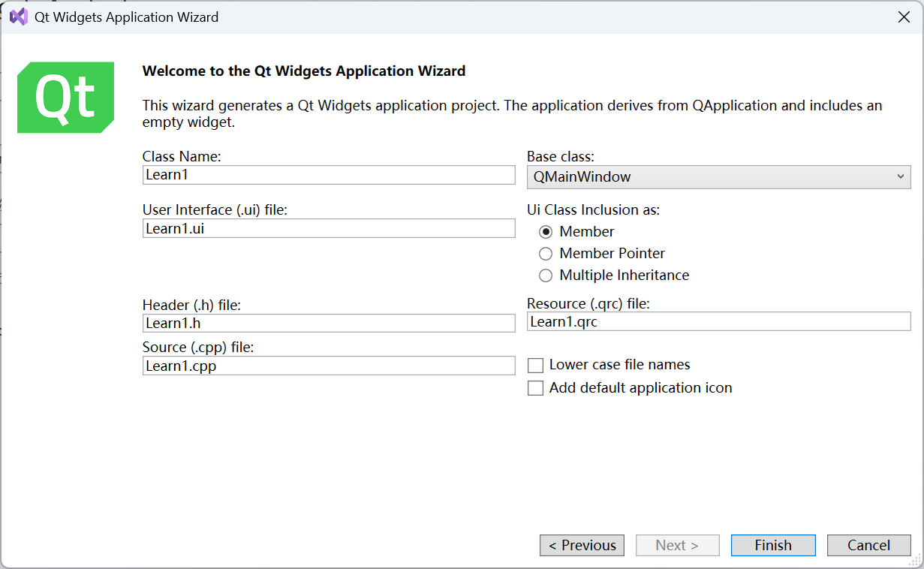Close the wizard with the X button
Screen dimensions: 924x569
click(x=904, y=17)
